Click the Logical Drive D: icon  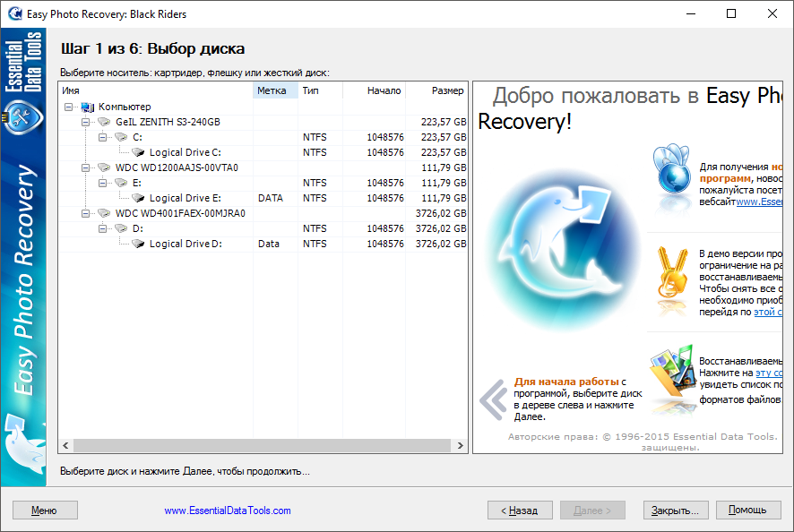pos(138,244)
